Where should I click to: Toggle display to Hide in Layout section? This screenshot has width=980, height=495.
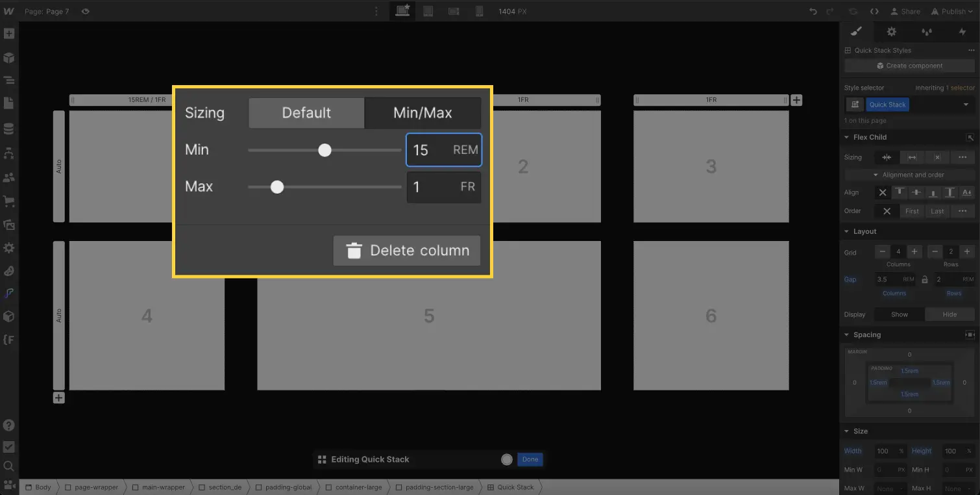949,314
